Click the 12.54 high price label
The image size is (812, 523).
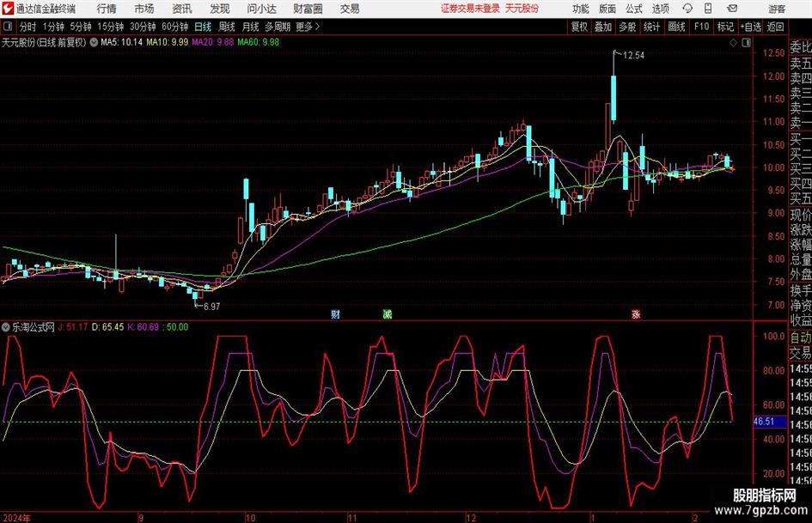(634, 56)
